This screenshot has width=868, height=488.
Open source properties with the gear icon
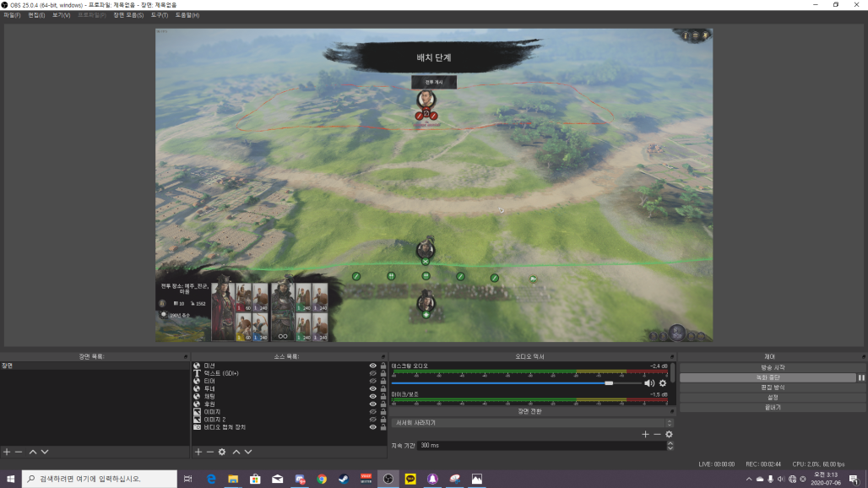tap(222, 452)
